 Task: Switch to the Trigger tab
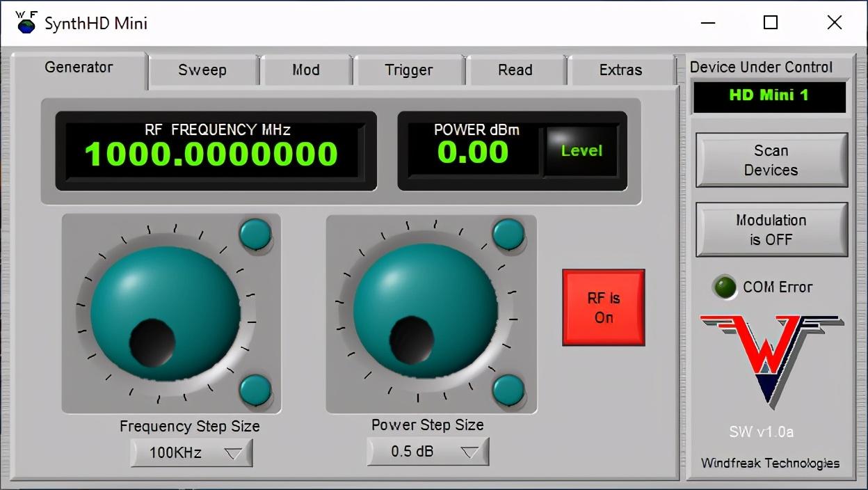409,70
